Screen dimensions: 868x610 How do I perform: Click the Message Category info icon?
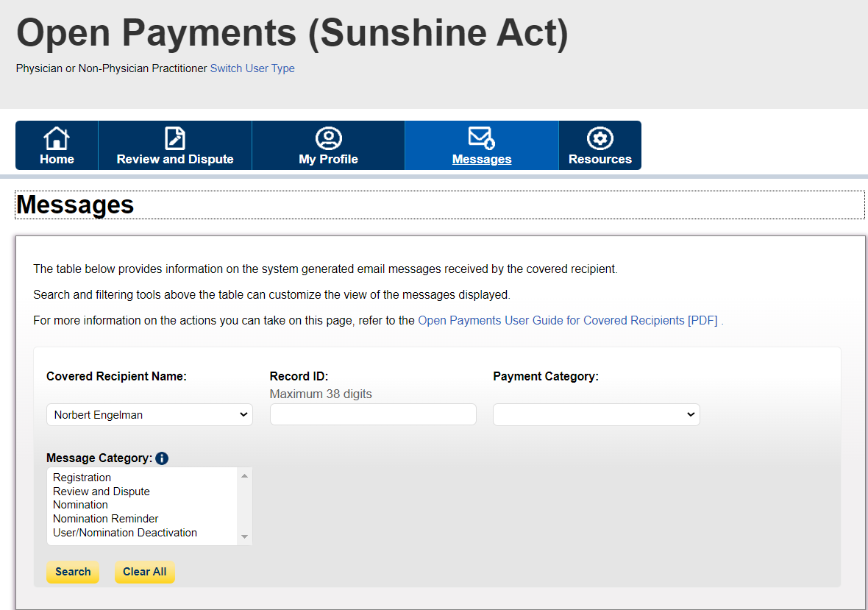coord(162,458)
